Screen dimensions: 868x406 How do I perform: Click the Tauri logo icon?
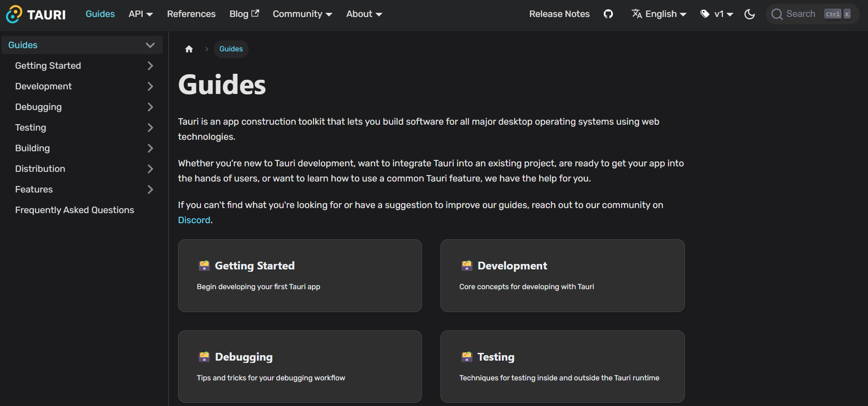14,14
